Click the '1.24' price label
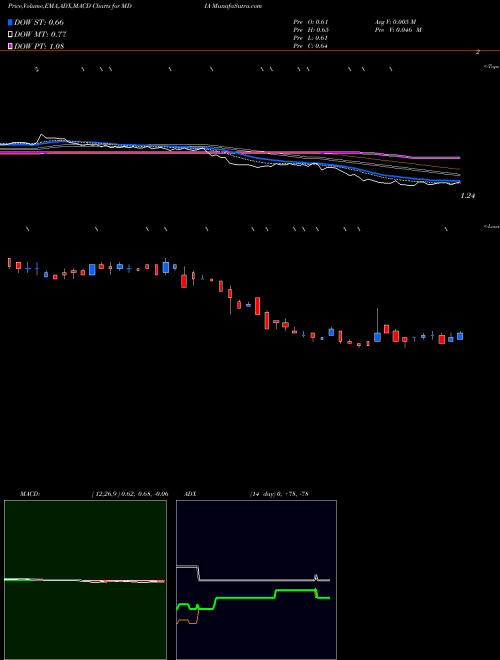The height and width of the screenshot is (660, 500). [468, 196]
